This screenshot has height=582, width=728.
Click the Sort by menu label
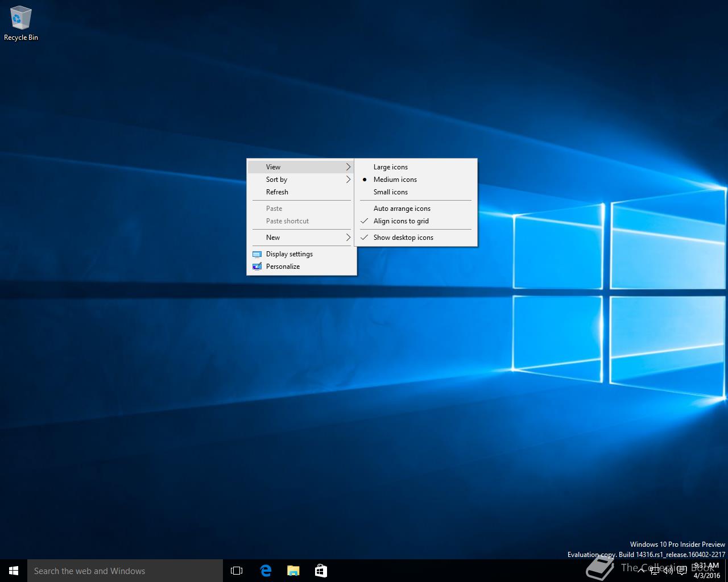pos(276,180)
